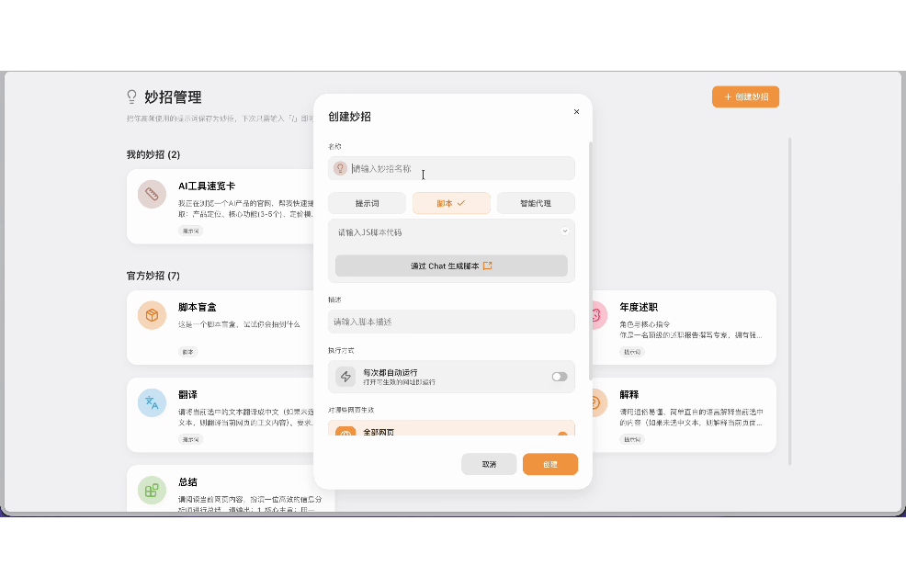This screenshot has height=588, width=906.
Task: Click the 提示词 tag on the AI工具速览卡 card
Action: [191, 231]
